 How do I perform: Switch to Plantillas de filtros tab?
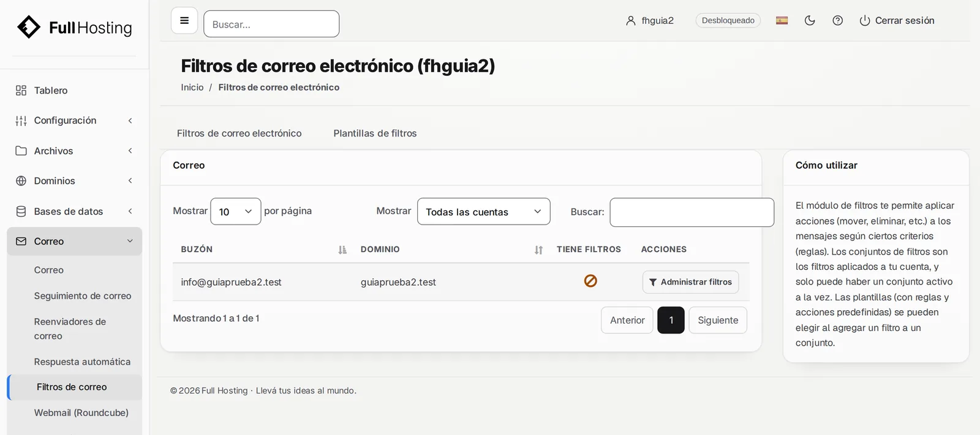(375, 133)
